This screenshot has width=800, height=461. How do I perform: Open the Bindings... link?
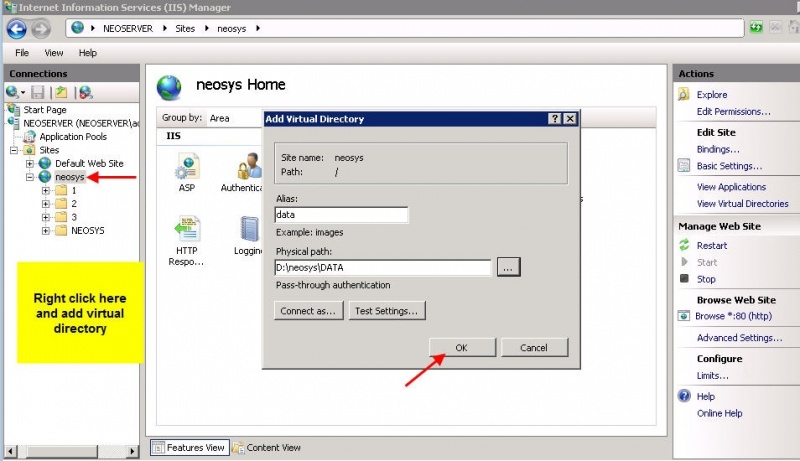(718, 149)
